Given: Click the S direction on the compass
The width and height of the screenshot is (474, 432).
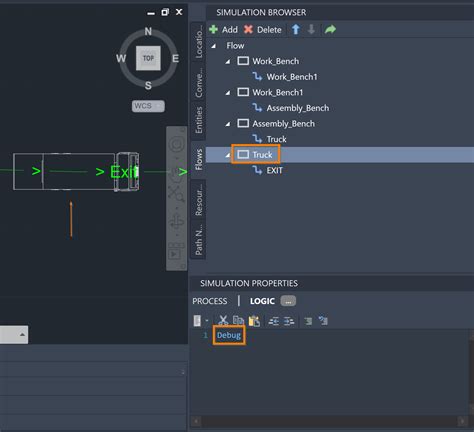Looking at the screenshot, I should click(x=148, y=85).
